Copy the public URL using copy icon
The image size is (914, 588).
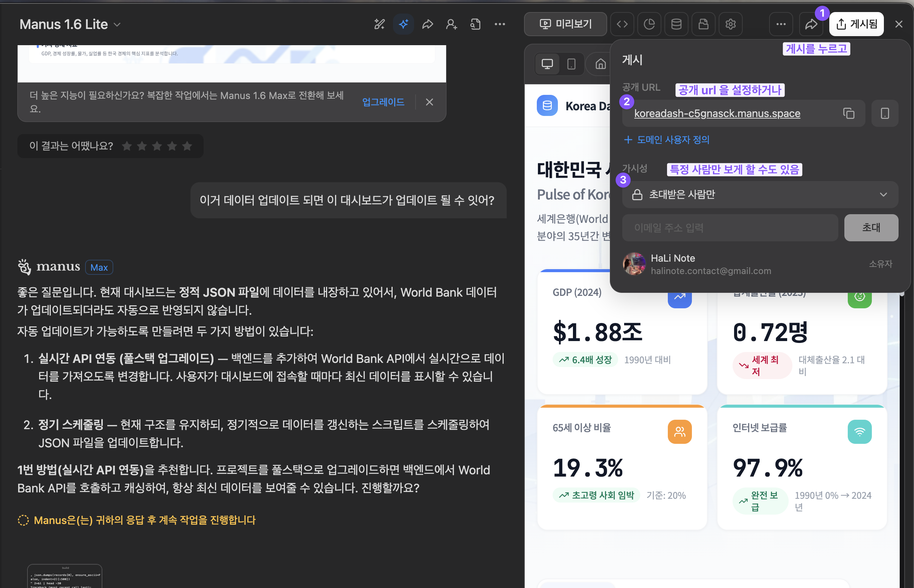coord(849,113)
